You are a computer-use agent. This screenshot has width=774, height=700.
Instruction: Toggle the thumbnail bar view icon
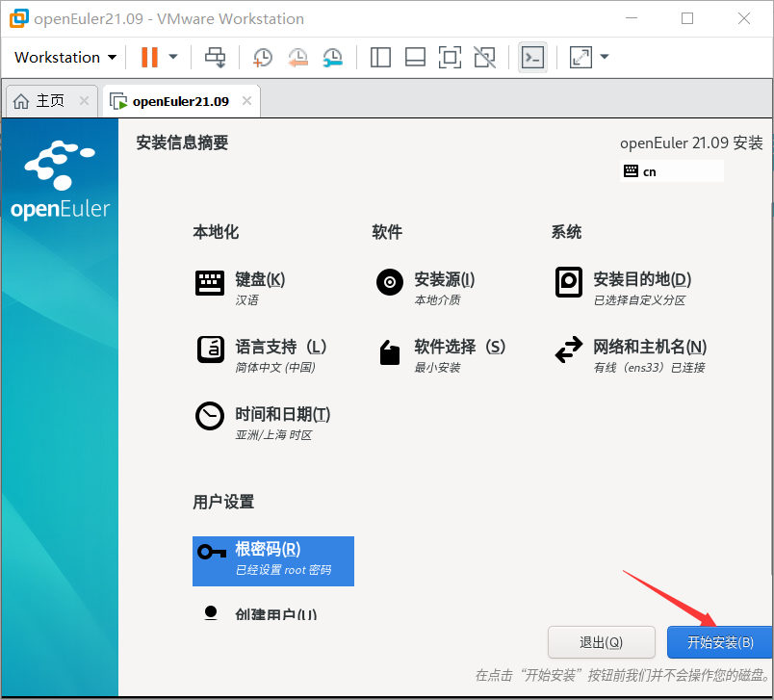pyautogui.click(x=415, y=57)
